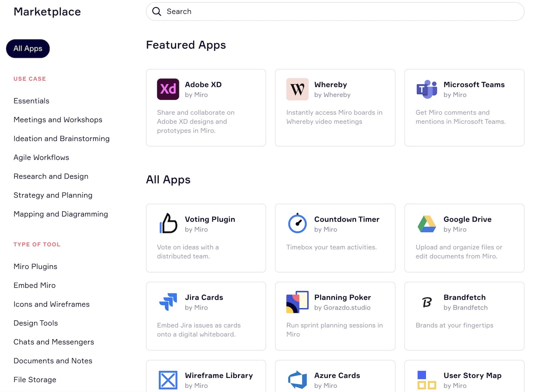Focus the Marketplace search field
Screen dimensions: 535x392
tap(335, 11)
